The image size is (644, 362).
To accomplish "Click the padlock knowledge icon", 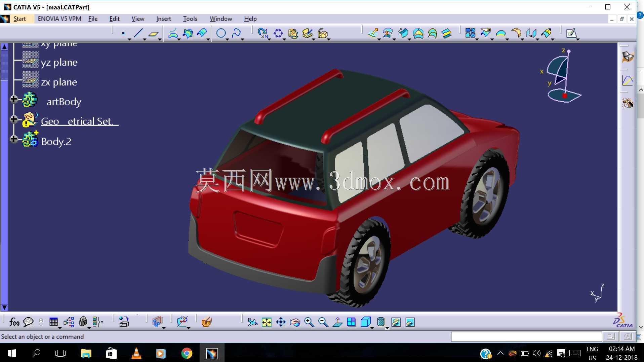I will click(x=83, y=322).
